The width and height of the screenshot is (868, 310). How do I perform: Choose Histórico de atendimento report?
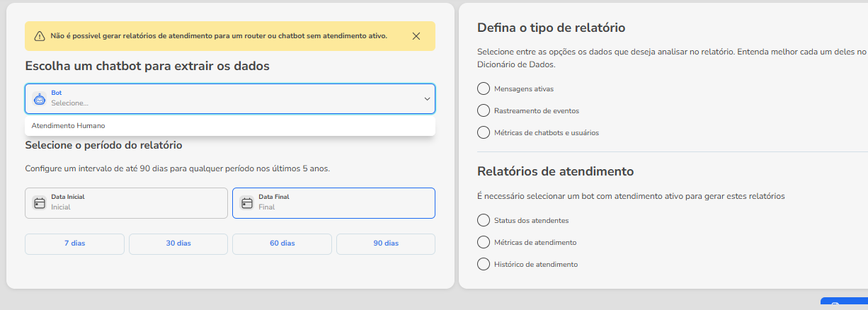(484, 264)
